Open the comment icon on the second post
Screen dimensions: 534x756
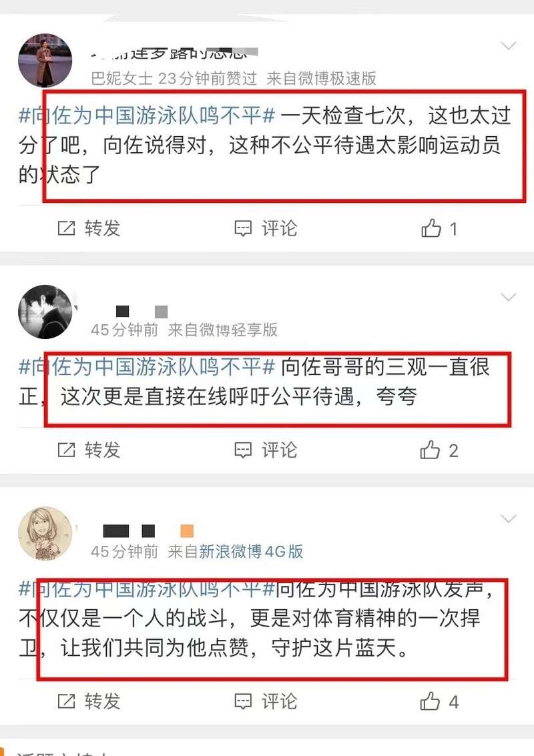pyautogui.click(x=243, y=450)
